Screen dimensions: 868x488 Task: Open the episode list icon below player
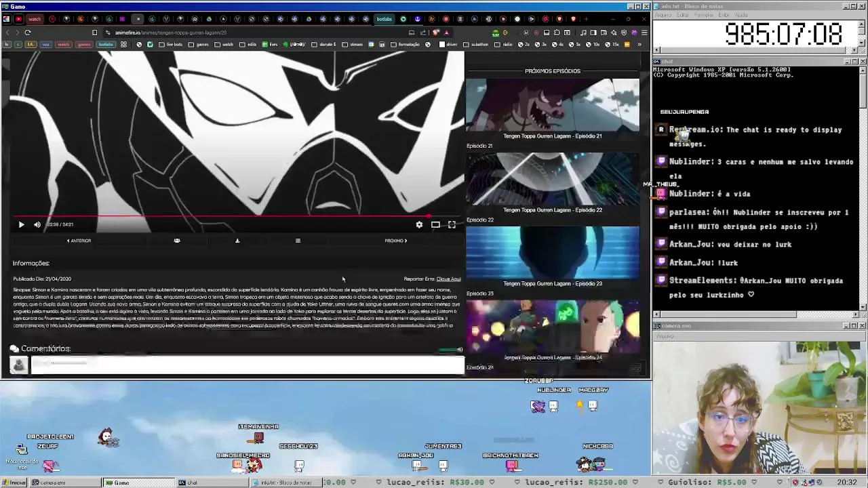point(298,241)
